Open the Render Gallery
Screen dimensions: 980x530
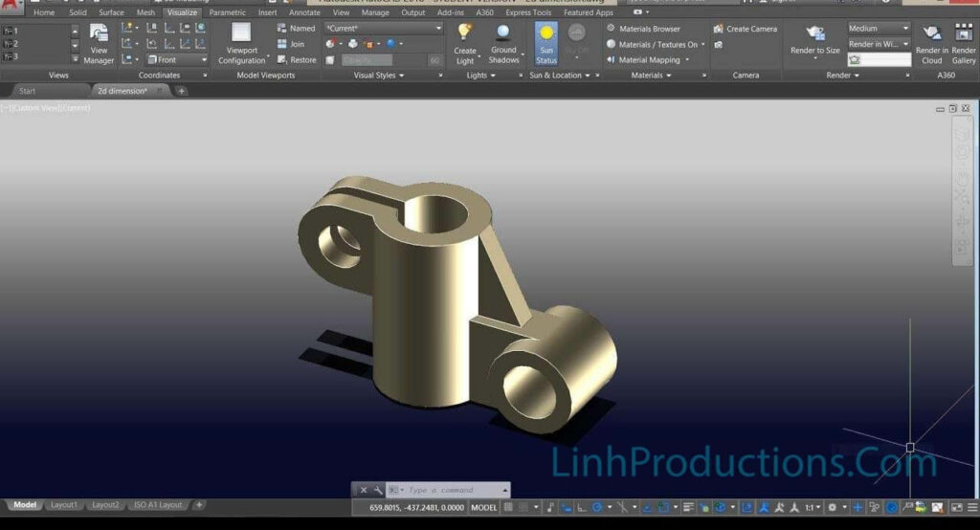[963, 44]
